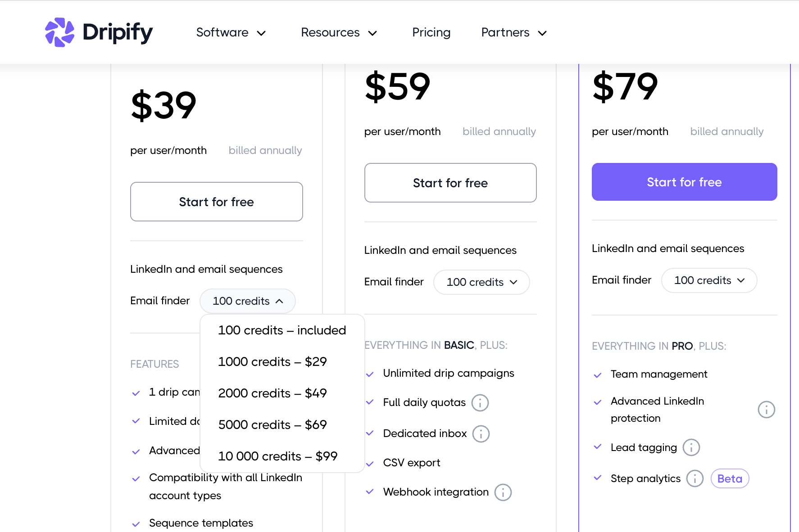Expand the Resources navigation menu
This screenshot has width=799, height=532.
tap(339, 33)
